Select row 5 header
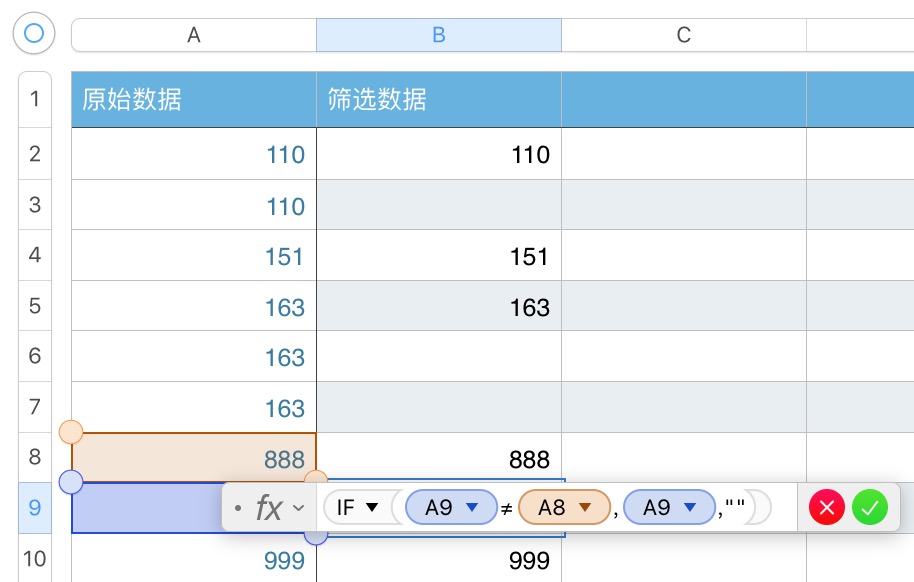The height and width of the screenshot is (582, 914). pos(35,306)
